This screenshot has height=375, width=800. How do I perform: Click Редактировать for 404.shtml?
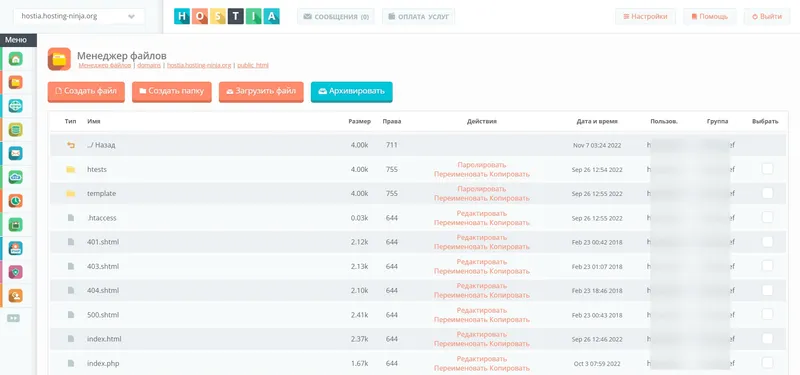(x=482, y=286)
